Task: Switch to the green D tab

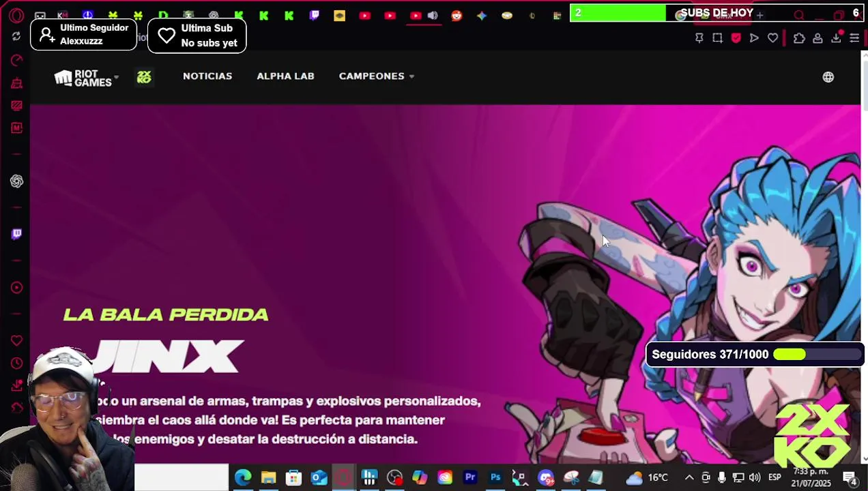Action: click(163, 15)
